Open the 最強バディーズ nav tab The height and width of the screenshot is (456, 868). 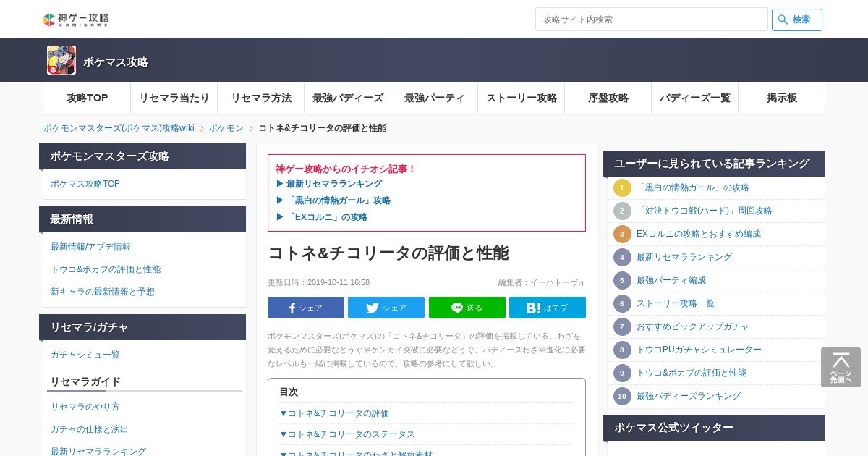click(x=347, y=98)
